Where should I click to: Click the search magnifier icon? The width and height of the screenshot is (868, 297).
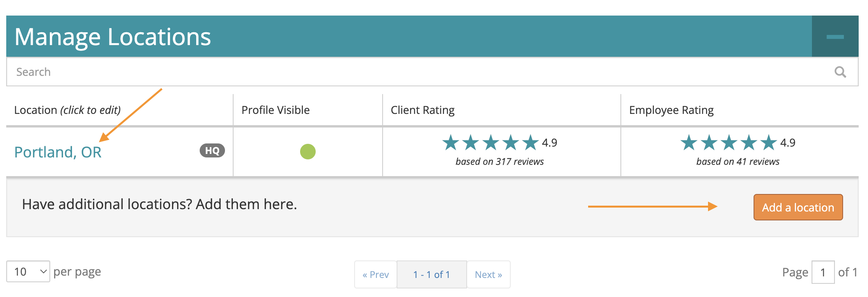point(840,72)
